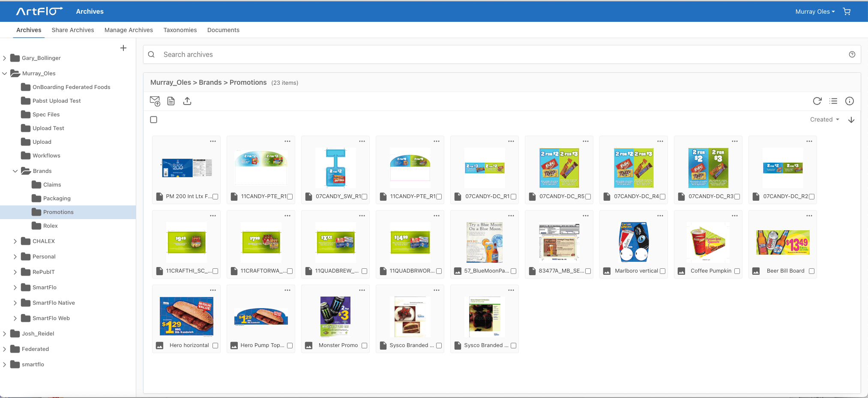
Task: Check the 07CANDY-DC_R4 checkbox
Action: point(663,197)
